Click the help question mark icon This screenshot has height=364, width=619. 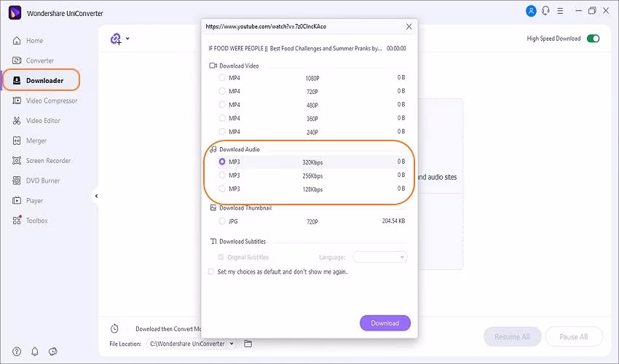17,352
